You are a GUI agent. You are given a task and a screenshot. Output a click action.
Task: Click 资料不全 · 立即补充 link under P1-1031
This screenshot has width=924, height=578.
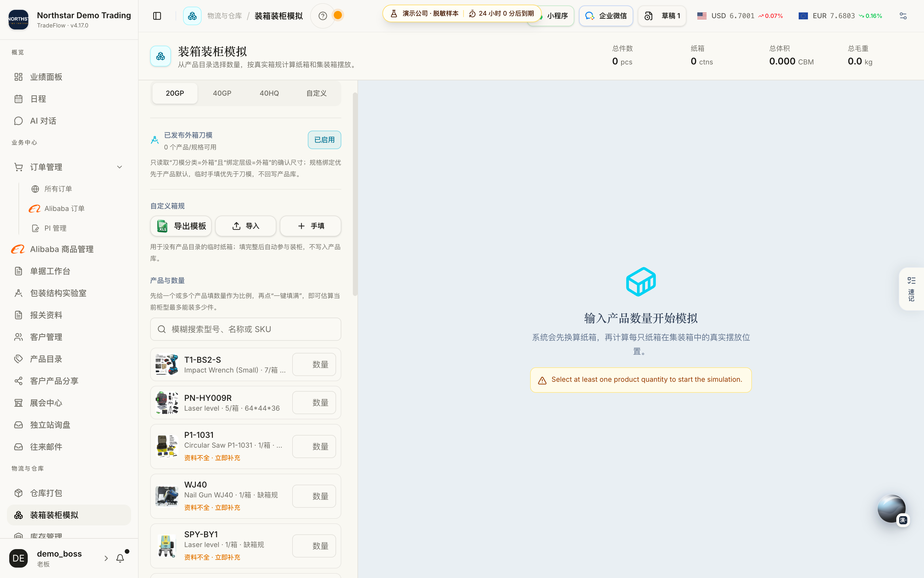[x=212, y=458]
